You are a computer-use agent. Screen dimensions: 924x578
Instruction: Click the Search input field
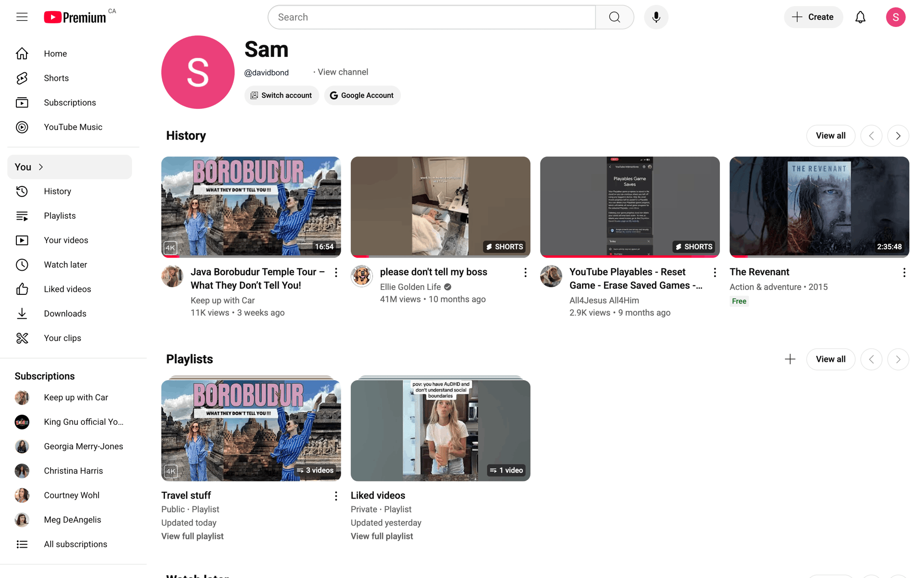click(x=432, y=17)
